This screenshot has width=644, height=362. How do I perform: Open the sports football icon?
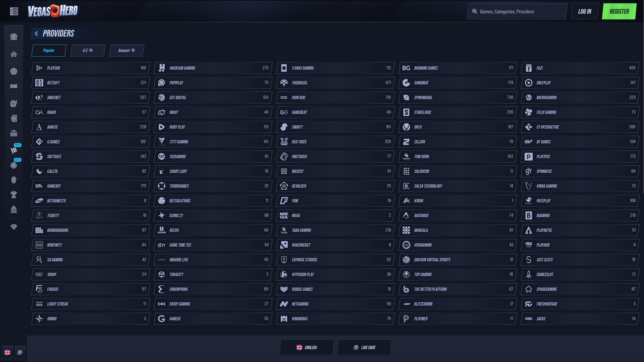click(x=13, y=71)
